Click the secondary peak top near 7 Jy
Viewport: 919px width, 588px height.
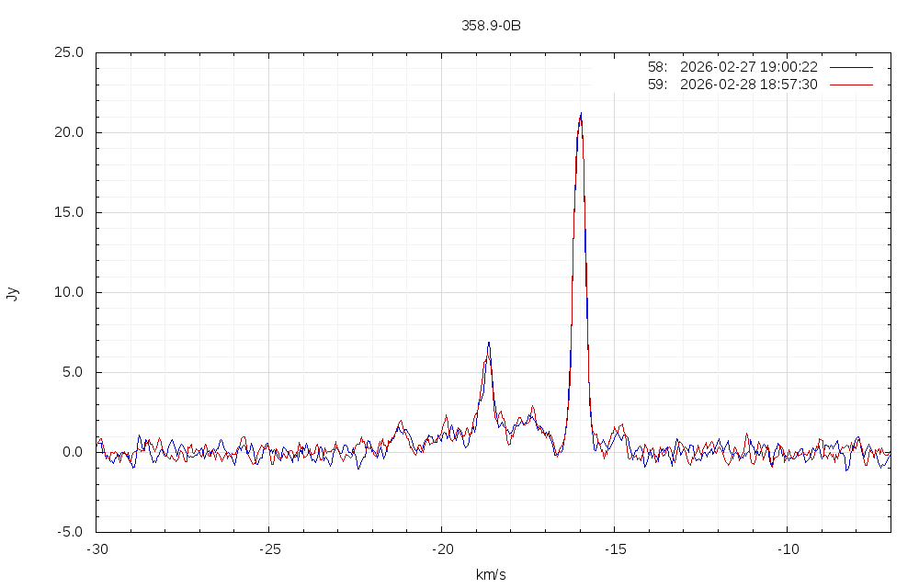489,344
